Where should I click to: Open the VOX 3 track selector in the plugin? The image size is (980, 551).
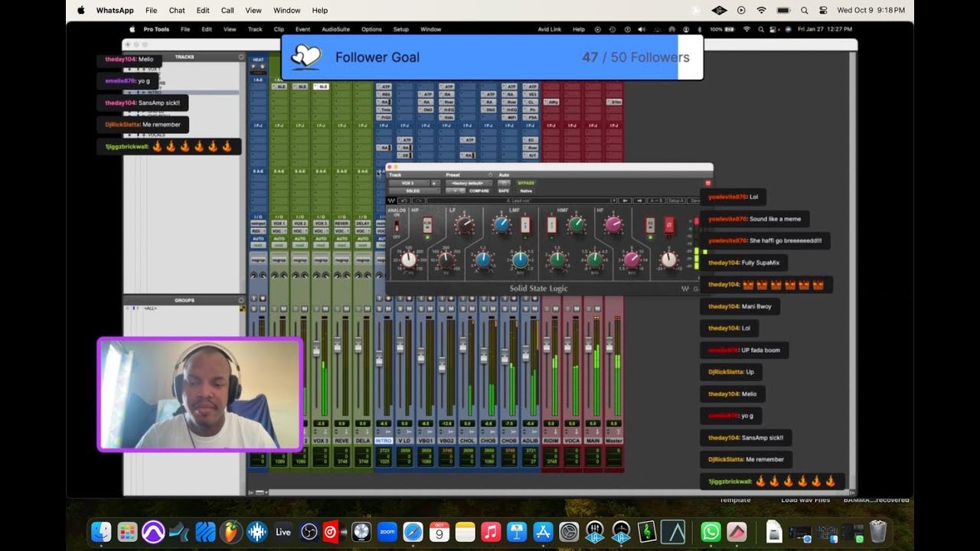pos(409,183)
